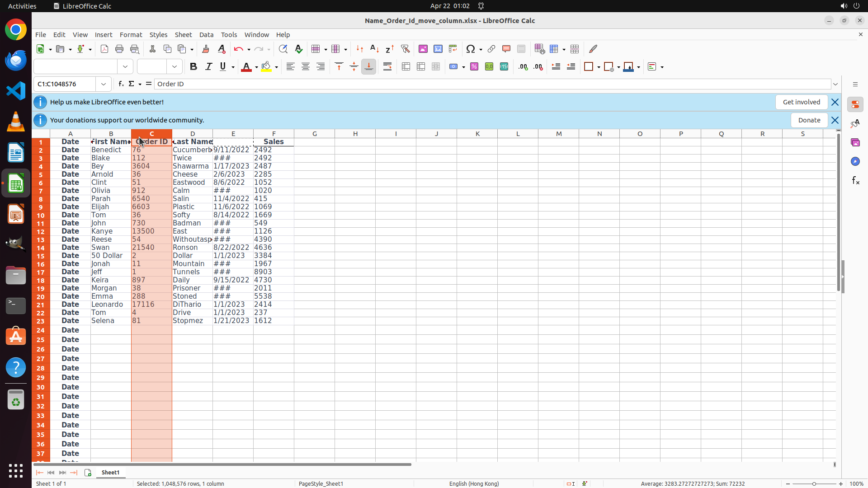Click the Donate button
The image size is (868, 488).
pos(809,120)
